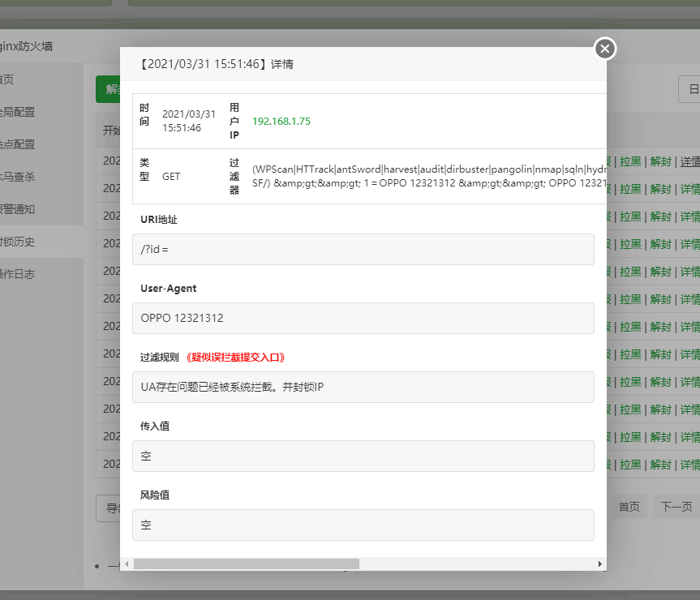Click 解封 in the first background table row
This screenshot has height=600, width=700.
pyautogui.click(x=661, y=161)
